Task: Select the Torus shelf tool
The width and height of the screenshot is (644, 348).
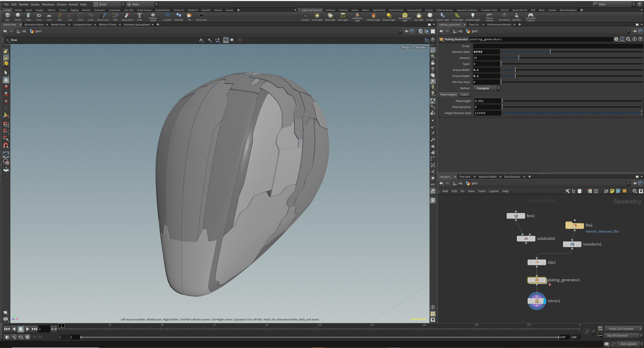Action: pos(39,17)
